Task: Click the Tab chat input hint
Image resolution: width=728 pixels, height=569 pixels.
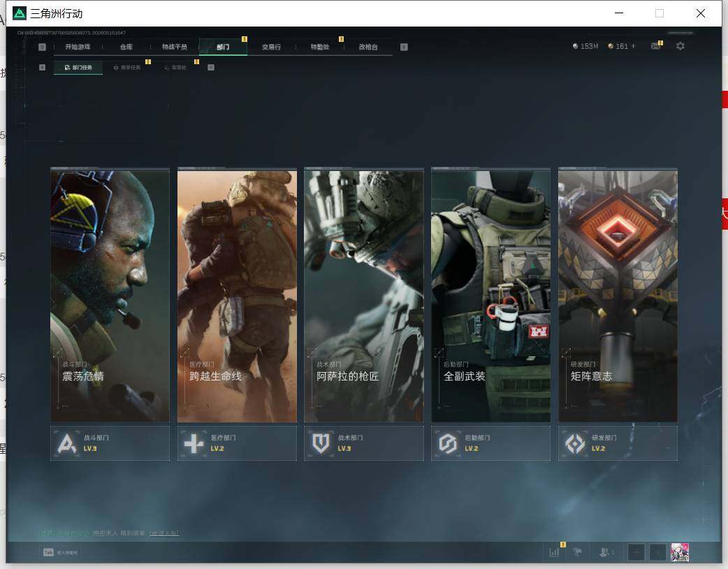Action: pyautogui.click(x=60, y=552)
